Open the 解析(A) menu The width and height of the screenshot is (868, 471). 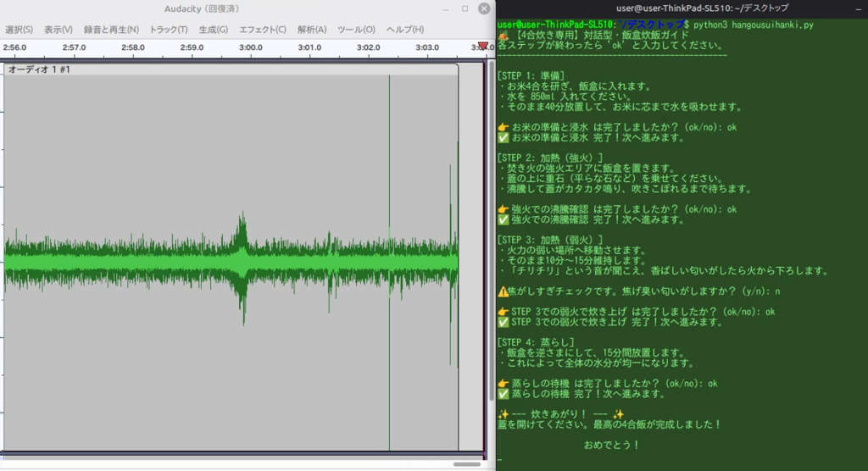[x=312, y=30]
